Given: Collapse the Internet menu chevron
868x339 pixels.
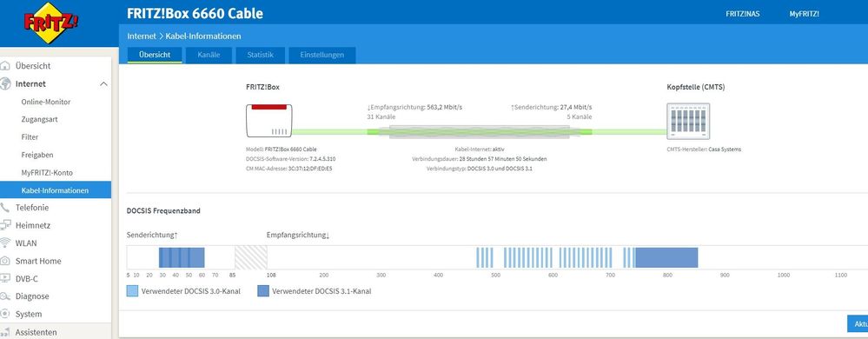Looking at the screenshot, I should click(x=103, y=83).
